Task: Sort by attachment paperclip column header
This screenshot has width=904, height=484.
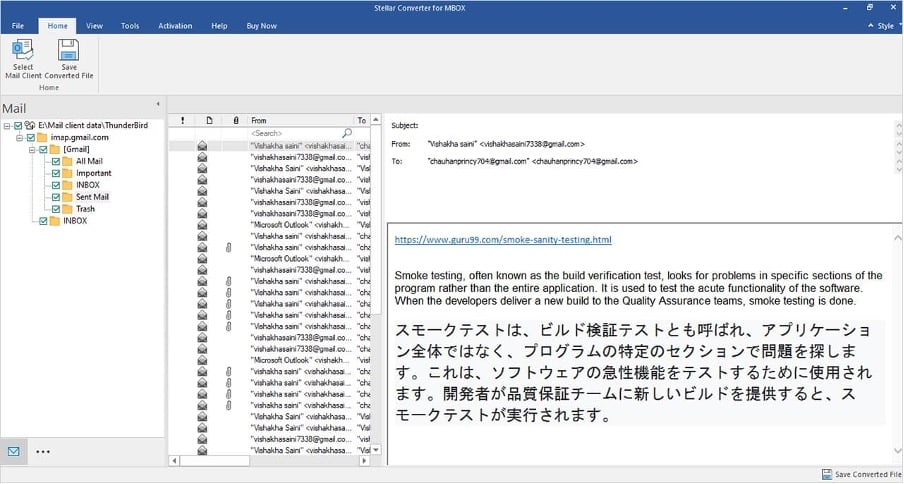Action: pos(236,120)
